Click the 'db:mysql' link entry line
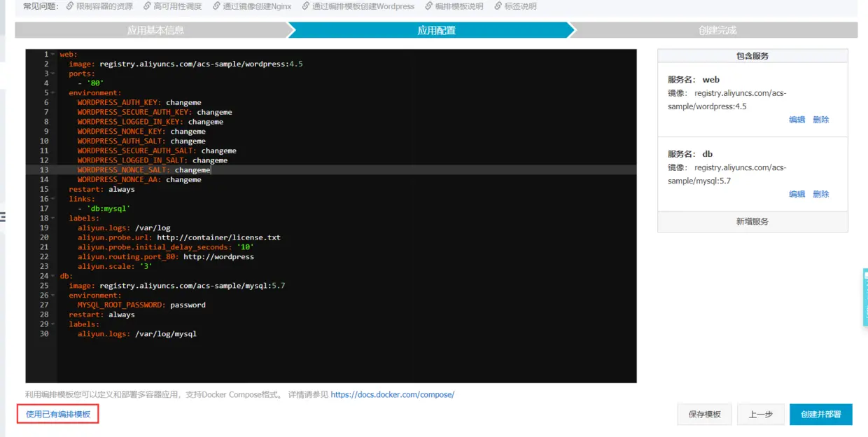 (x=104, y=209)
